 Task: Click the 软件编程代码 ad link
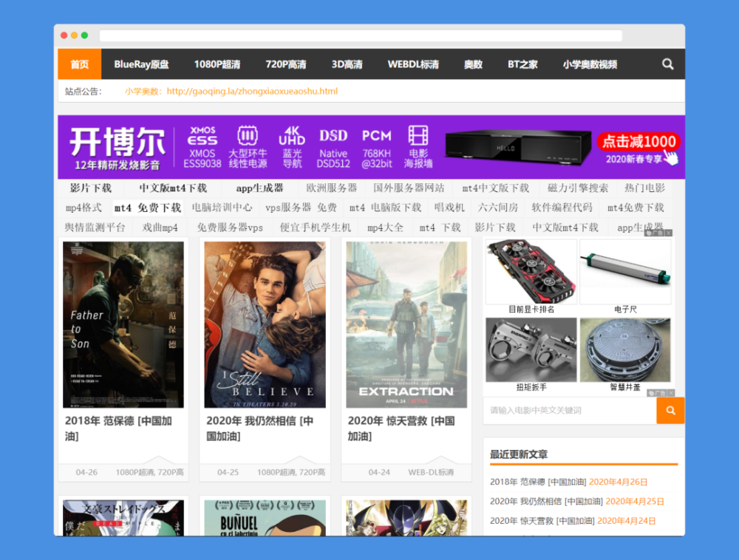click(x=562, y=208)
